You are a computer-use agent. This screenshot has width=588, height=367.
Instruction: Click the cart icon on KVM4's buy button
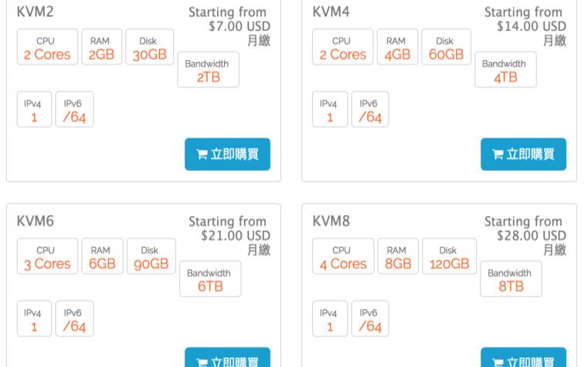coord(498,154)
